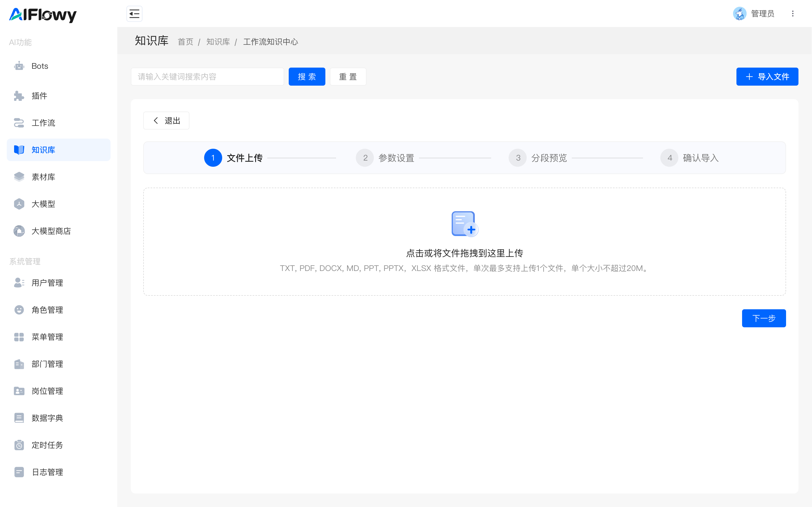Collapse the sidebar with the toggle icon
The height and width of the screenshot is (507, 812).
pyautogui.click(x=134, y=14)
